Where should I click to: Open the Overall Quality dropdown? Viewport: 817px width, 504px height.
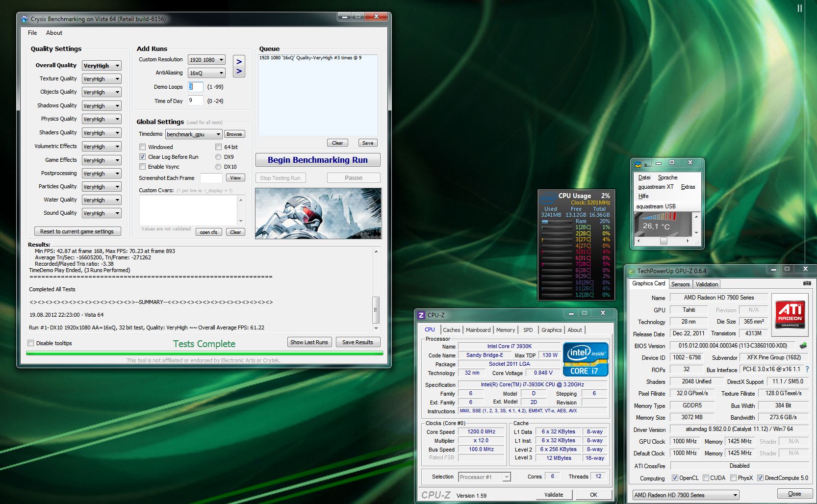click(102, 66)
